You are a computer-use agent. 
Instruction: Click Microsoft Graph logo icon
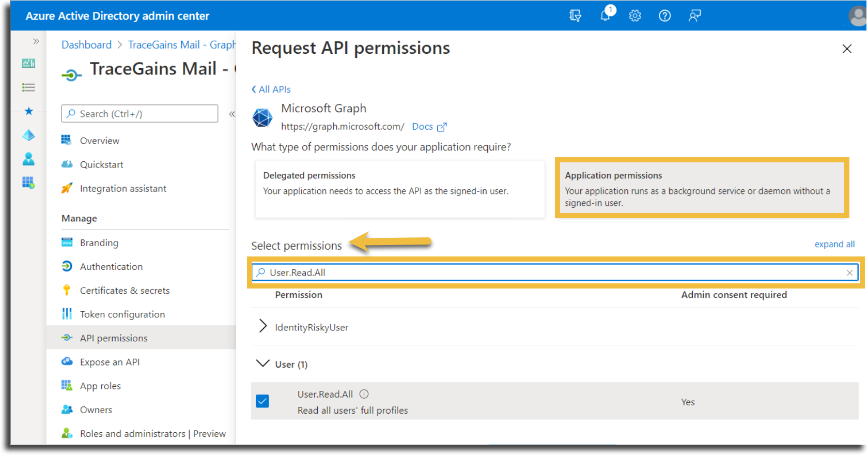[262, 117]
